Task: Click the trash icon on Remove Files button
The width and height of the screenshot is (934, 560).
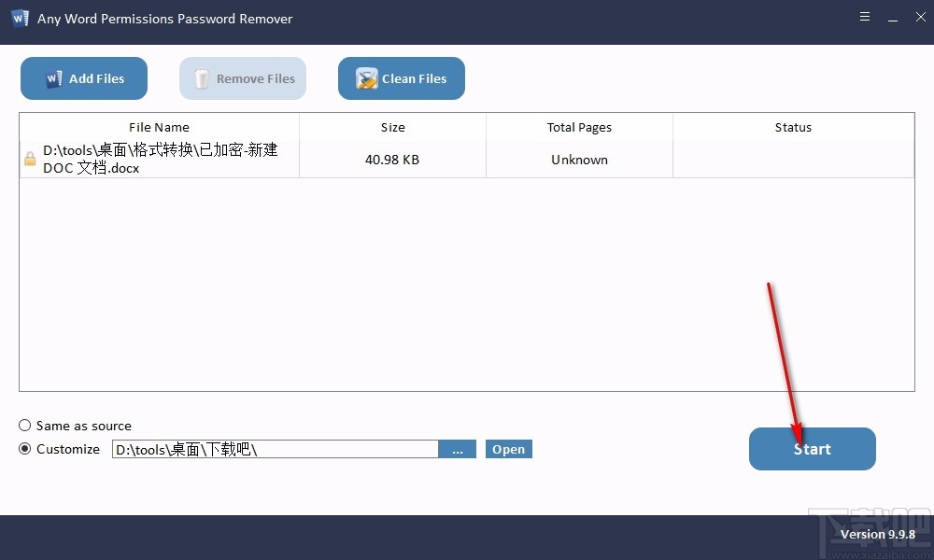Action: (201, 78)
